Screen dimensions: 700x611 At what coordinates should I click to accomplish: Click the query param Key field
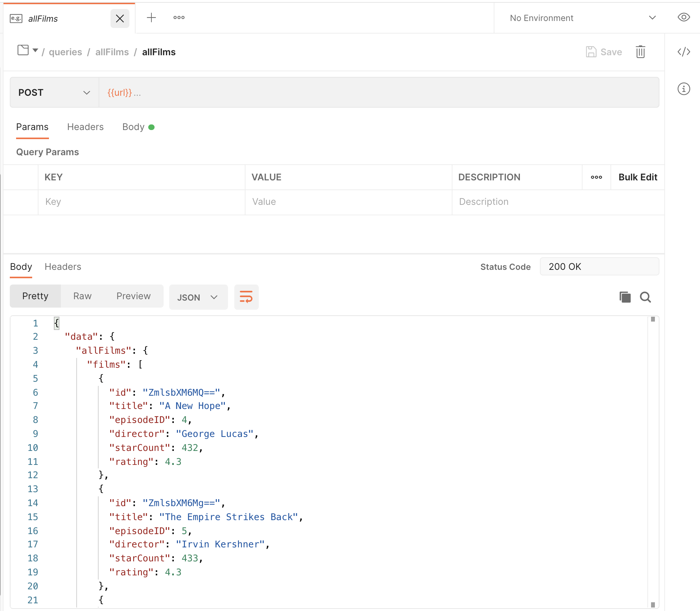[x=141, y=202]
